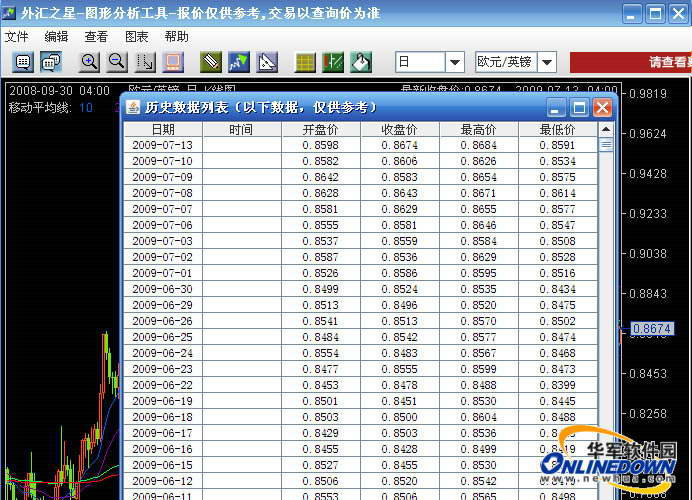Screen dimensions: 692x500
Task: Select the 2009-07-03 date cell
Action: (x=163, y=241)
